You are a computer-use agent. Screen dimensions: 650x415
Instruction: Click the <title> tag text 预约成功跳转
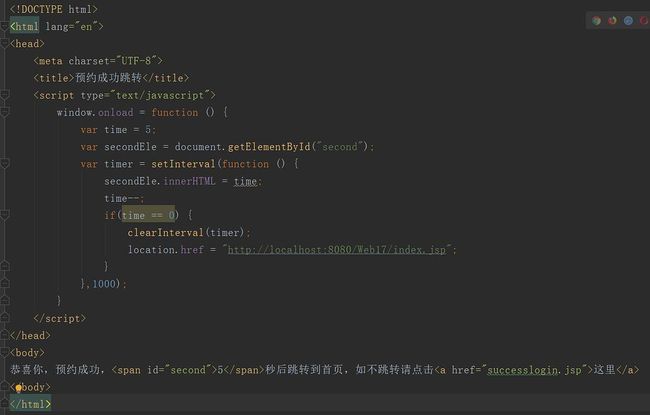pyautogui.click(x=109, y=78)
